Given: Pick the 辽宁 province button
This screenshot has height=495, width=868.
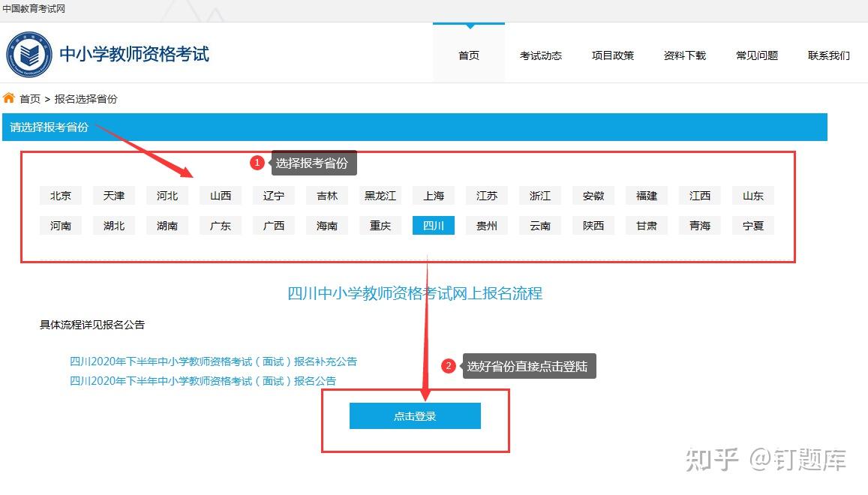Looking at the screenshot, I should click(274, 196).
